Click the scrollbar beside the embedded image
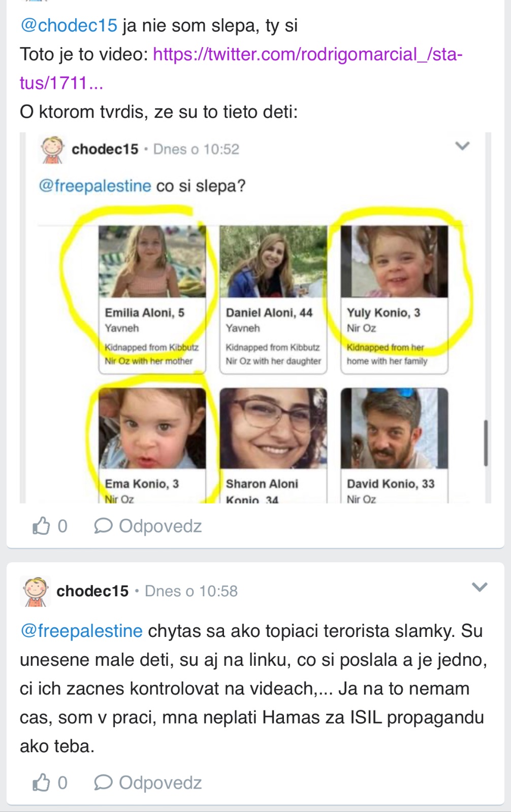511x812 pixels. (486, 443)
